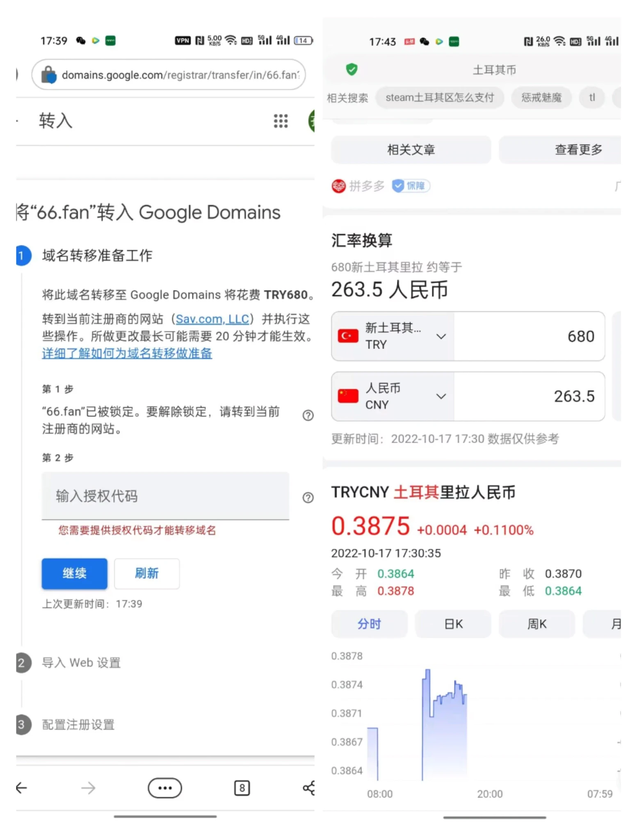637x840 pixels.
Task: Go back with the browser back arrow
Action: [21, 787]
